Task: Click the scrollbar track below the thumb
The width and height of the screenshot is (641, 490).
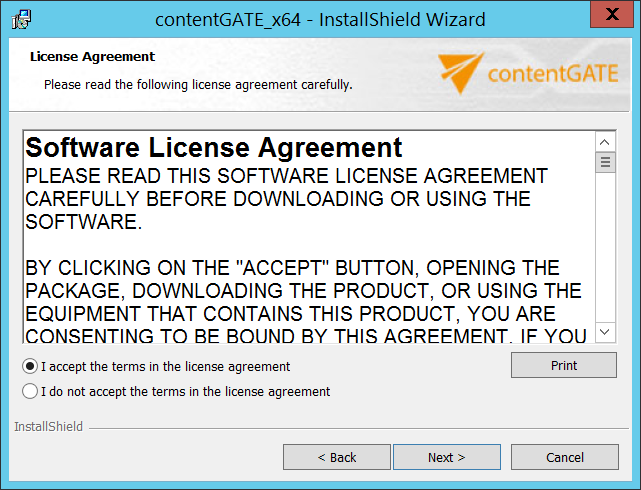Action: [605, 250]
